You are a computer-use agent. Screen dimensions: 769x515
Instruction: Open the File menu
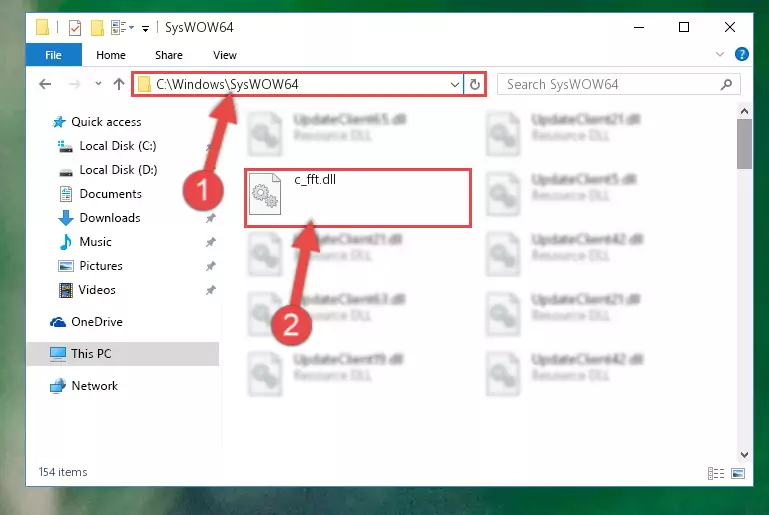tap(53, 55)
